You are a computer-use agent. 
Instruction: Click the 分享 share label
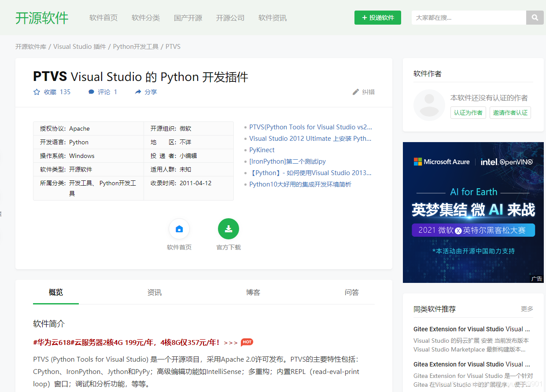(151, 92)
